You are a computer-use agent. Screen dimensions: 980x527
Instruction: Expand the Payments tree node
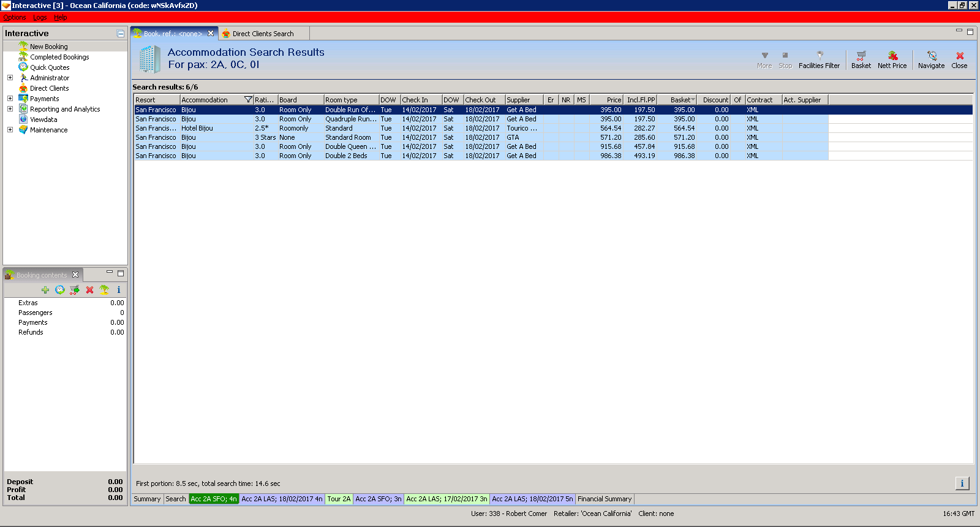[10, 99]
